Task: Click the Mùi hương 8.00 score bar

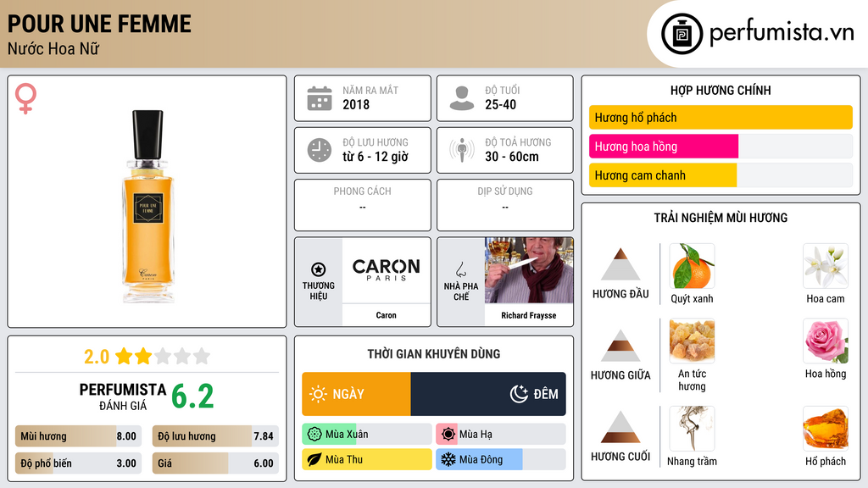Action: pyautogui.click(x=79, y=436)
